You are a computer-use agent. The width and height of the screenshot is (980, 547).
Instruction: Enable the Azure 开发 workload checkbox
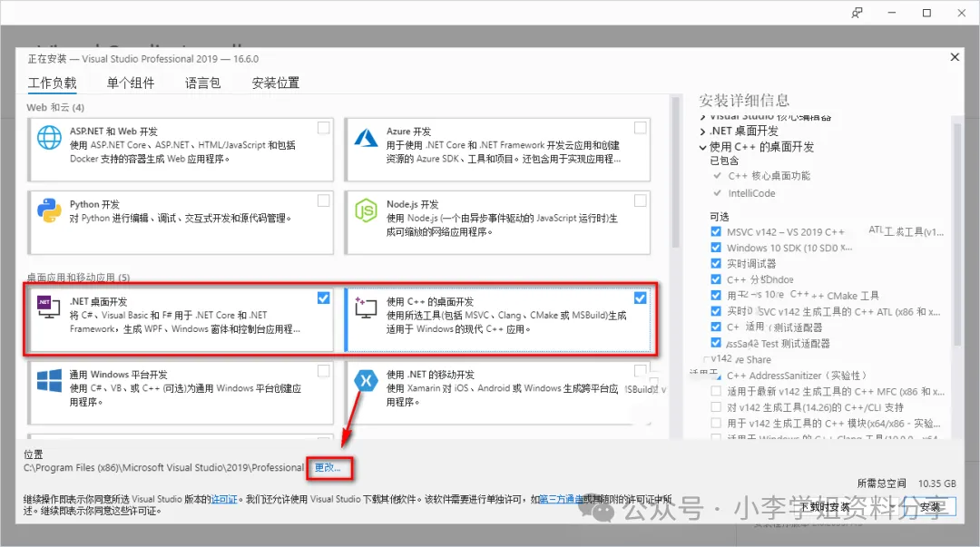[640, 128]
